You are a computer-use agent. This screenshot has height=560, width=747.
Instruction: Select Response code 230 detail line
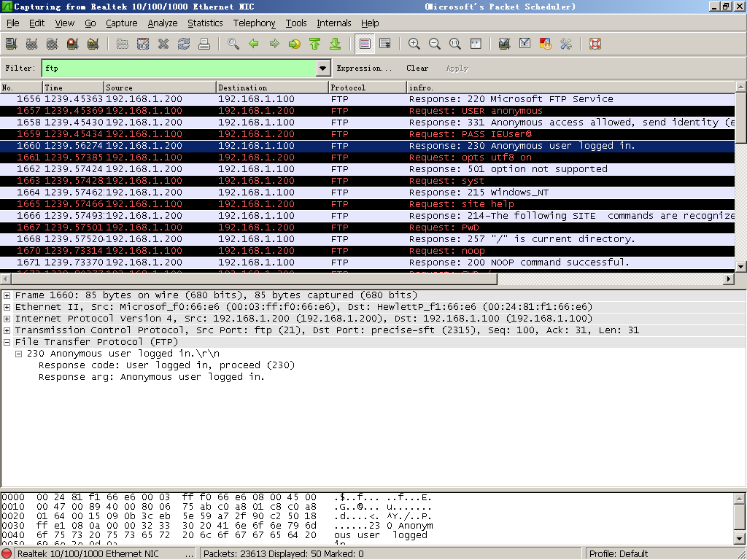pos(167,365)
